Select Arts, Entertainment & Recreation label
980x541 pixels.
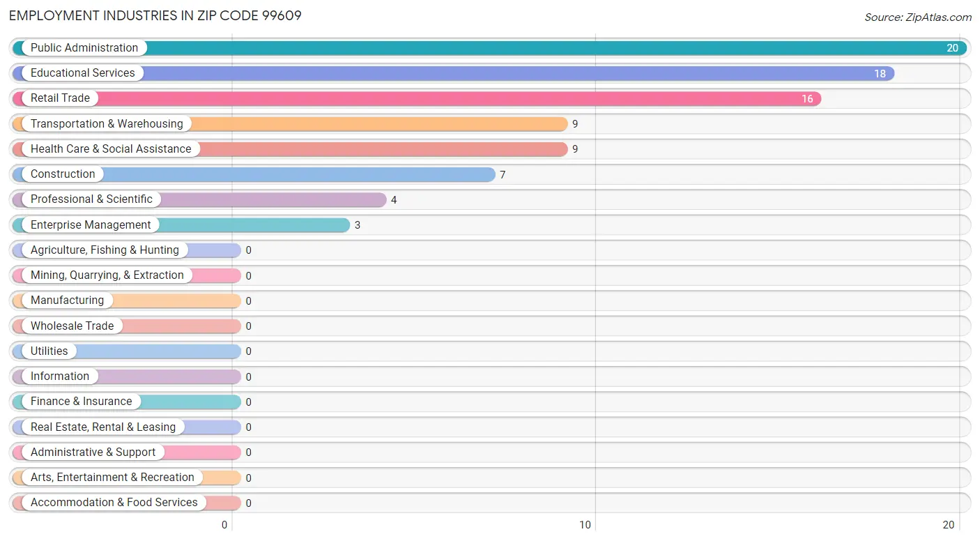click(112, 478)
